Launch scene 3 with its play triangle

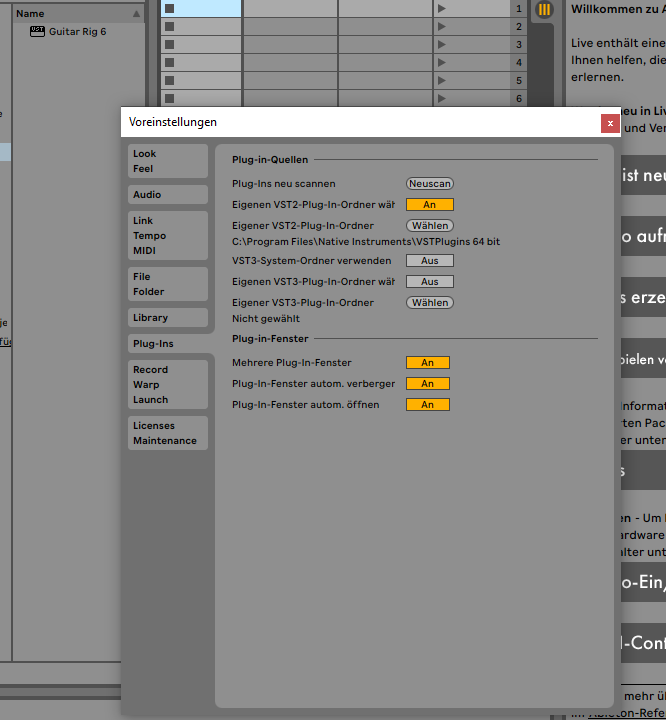pos(442,44)
